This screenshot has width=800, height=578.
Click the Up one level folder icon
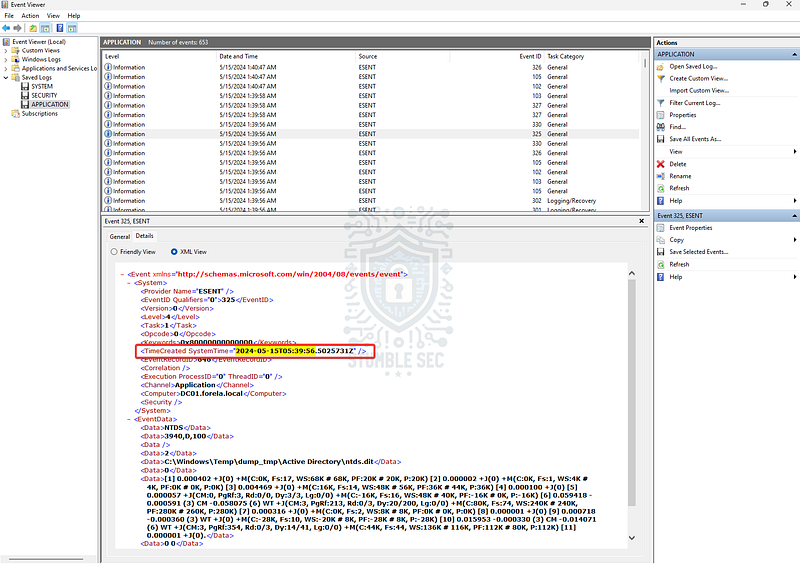pos(33,28)
